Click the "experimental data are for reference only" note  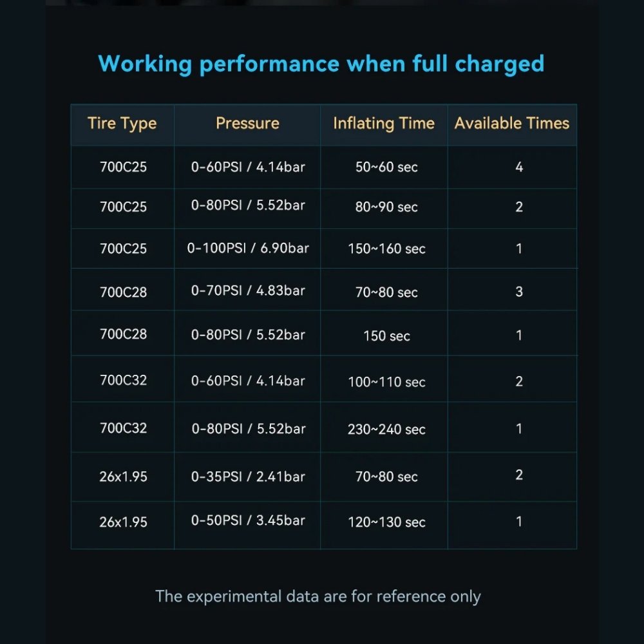pyautogui.click(x=318, y=596)
